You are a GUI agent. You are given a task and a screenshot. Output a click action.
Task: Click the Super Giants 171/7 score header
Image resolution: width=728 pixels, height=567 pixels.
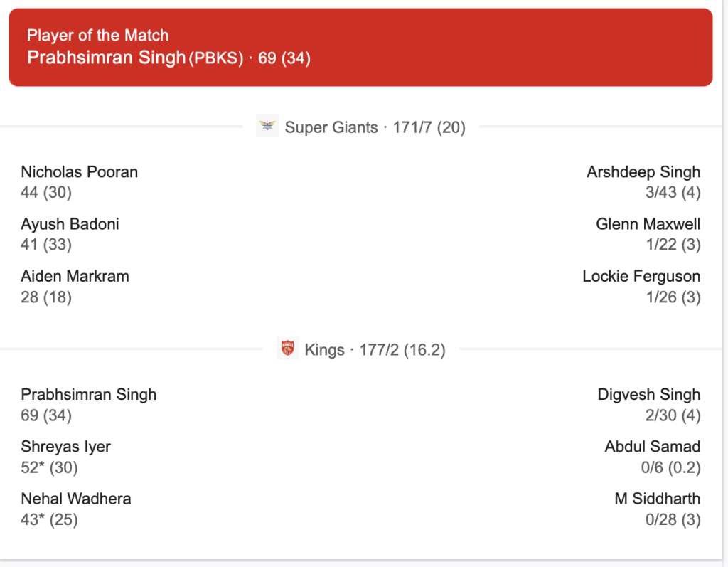pos(375,127)
